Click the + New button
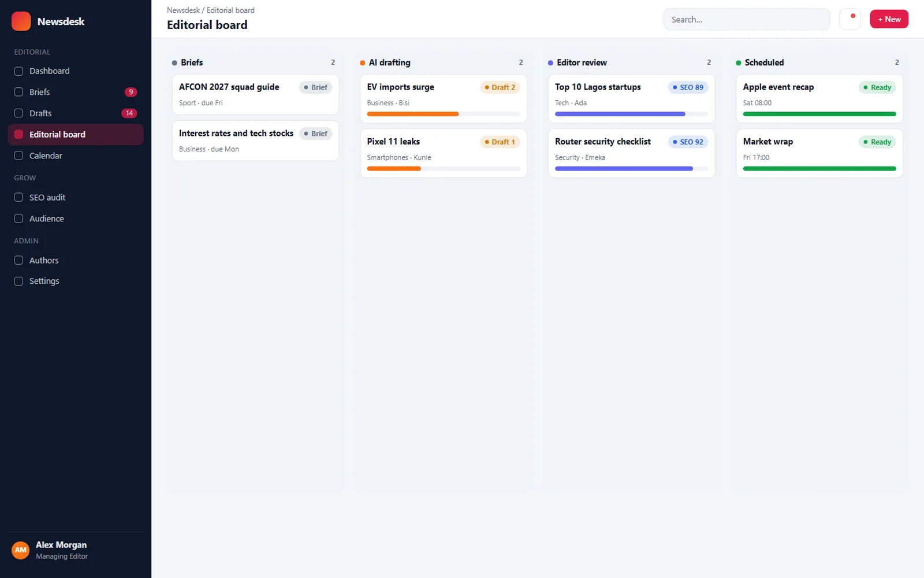Viewport: 924px width, 578px height. [889, 19]
